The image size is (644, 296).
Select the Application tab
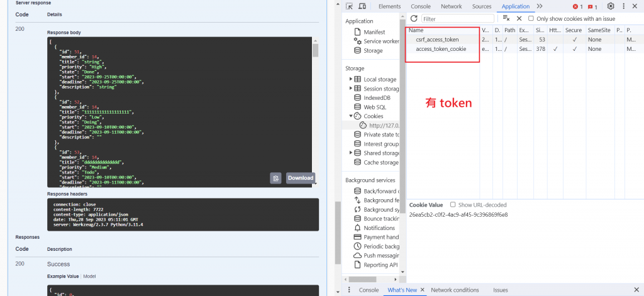[516, 6]
